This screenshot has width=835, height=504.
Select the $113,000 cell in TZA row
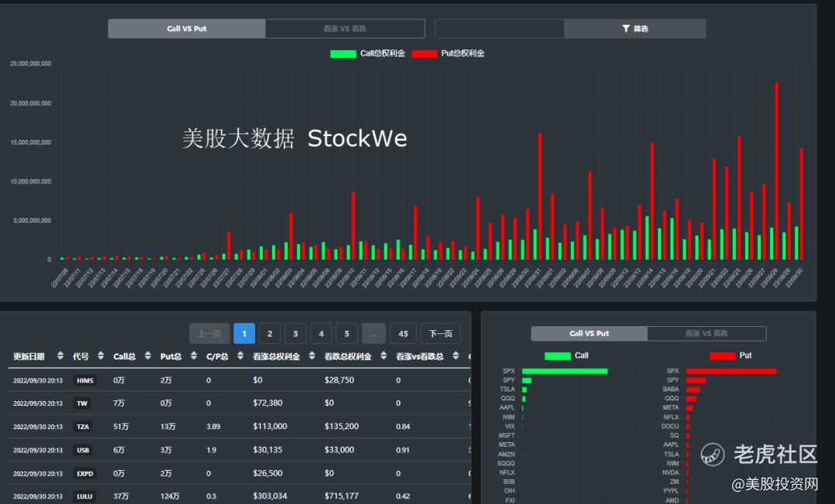pos(270,426)
